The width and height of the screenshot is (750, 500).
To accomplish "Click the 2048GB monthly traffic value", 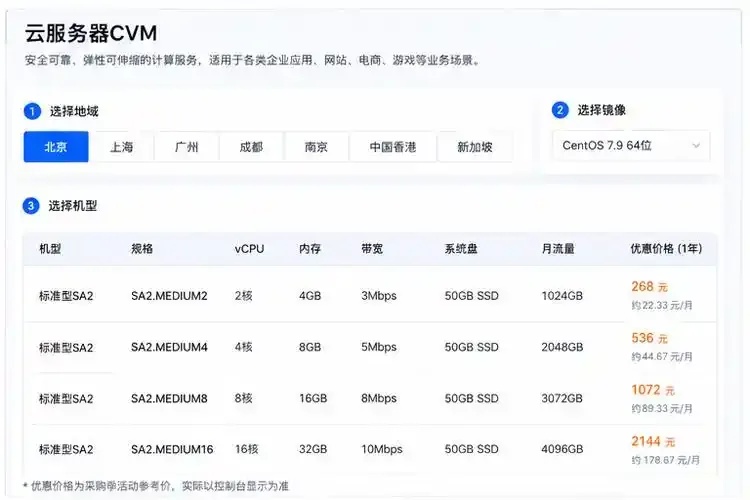I will point(562,347).
